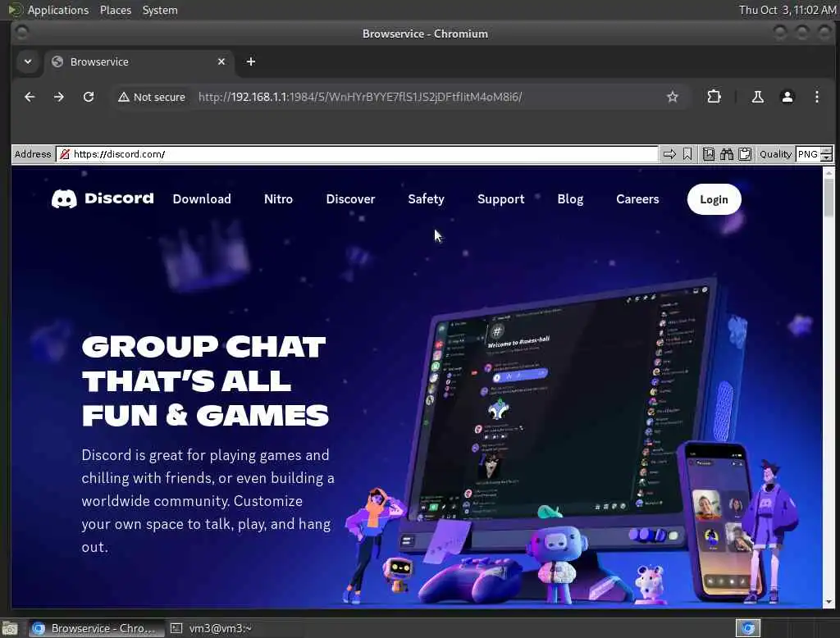Click the Quality PNG field

[808, 154]
